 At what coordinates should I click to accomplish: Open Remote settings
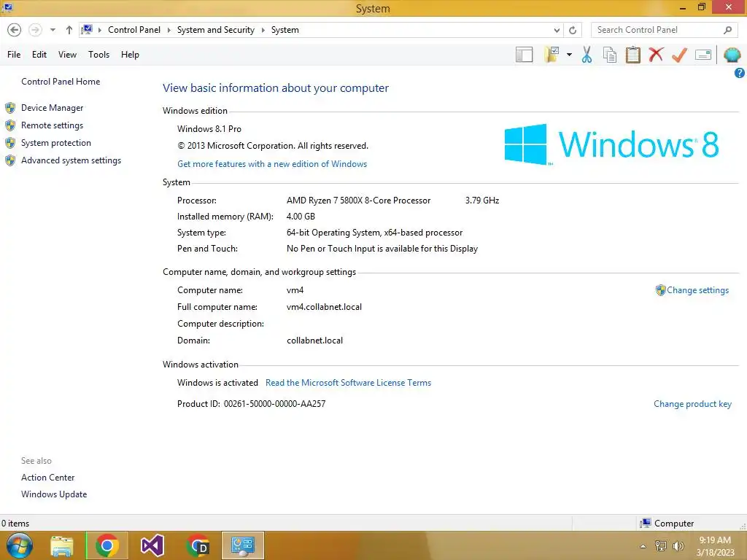pyautogui.click(x=52, y=125)
